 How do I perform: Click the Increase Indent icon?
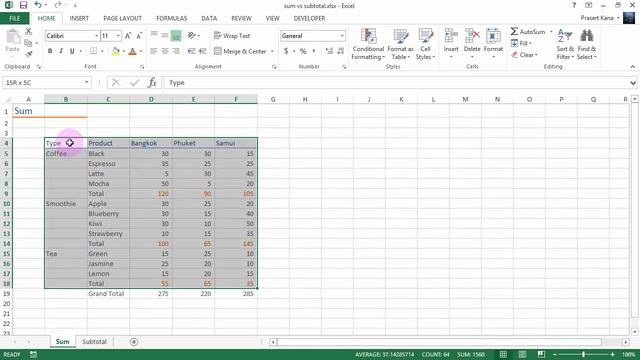202,51
